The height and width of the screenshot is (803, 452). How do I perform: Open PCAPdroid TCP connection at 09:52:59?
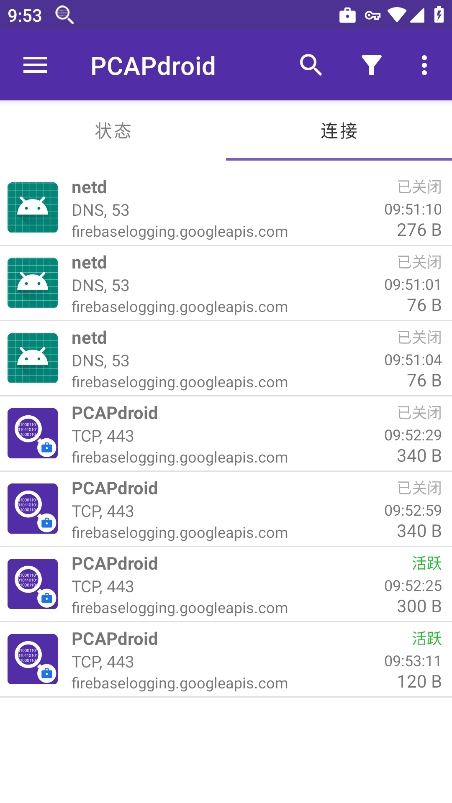[226, 509]
